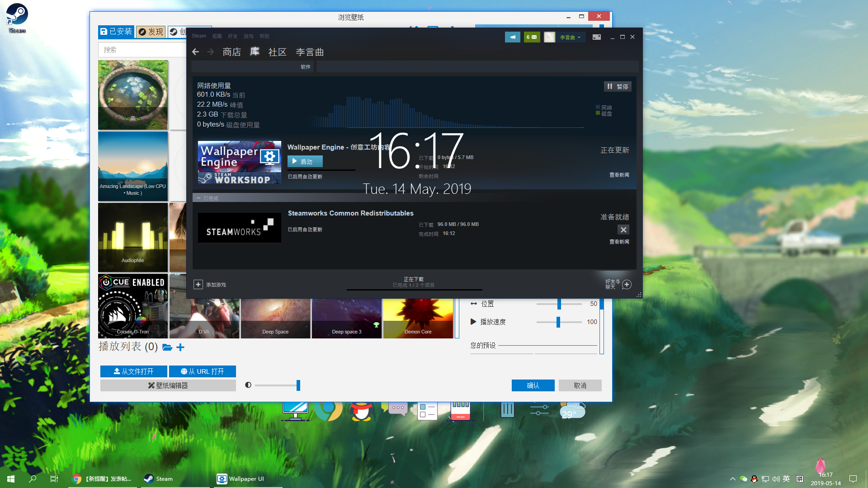Screen dimensions: 868x488
Task: Click the chat bubbles dock icon
Action: tap(396, 409)
